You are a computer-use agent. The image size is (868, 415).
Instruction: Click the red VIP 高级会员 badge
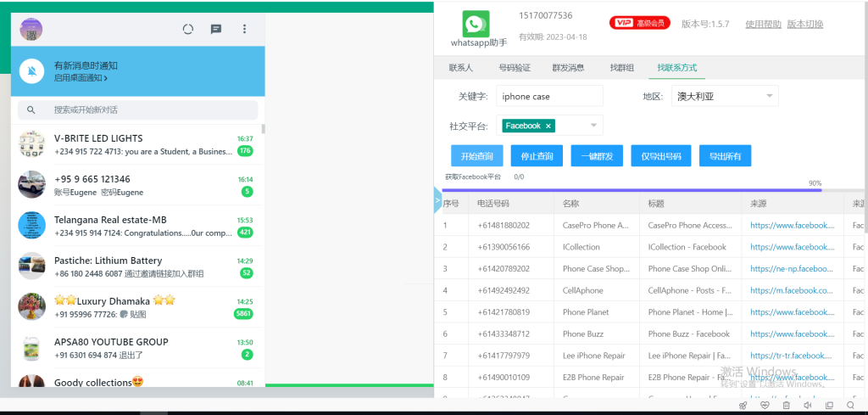coord(639,23)
